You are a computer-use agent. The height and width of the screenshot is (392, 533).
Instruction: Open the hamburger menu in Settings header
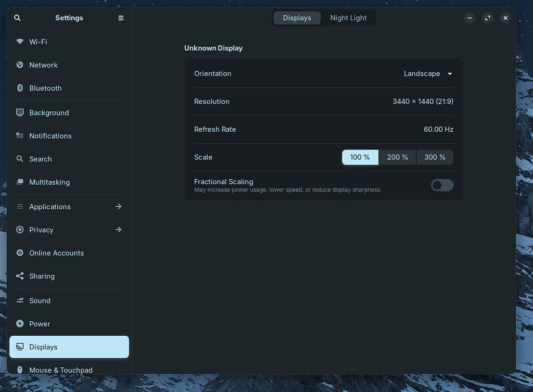[x=121, y=18]
